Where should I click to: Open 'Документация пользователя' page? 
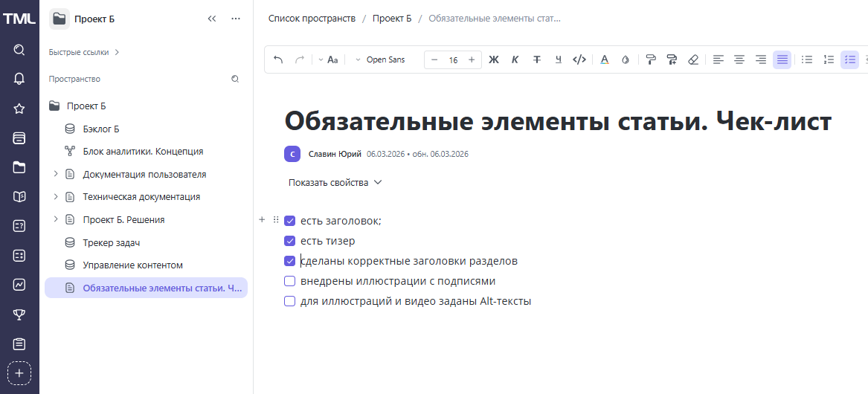pyautogui.click(x=144, y=174)
